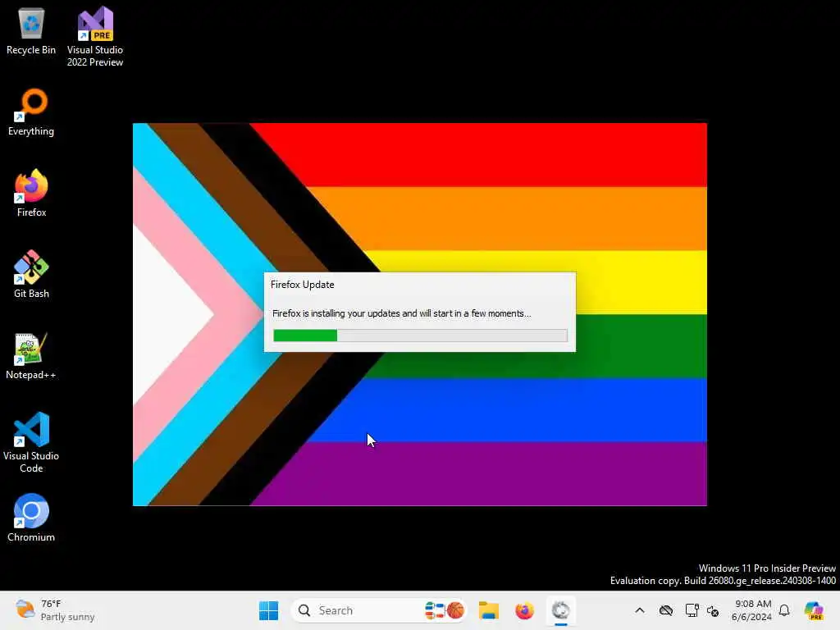840x630 pixels.
Task: Open the Copilot Preview icon
Action: pyautogui.click(x=814, y=610)
